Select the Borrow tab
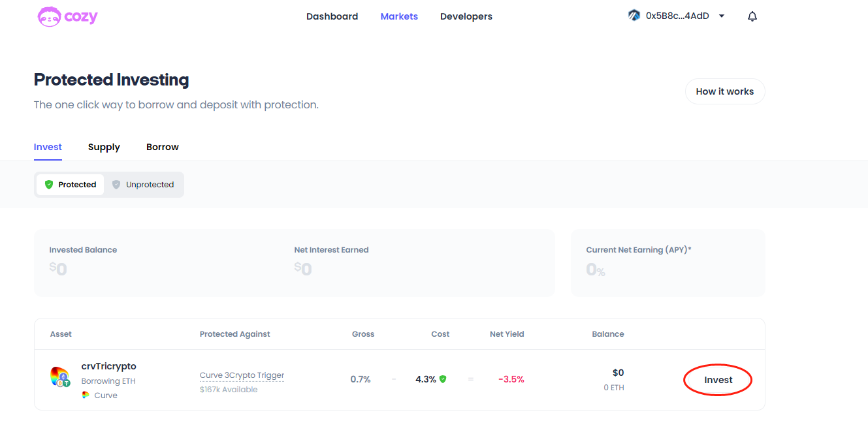 [163, 147]
